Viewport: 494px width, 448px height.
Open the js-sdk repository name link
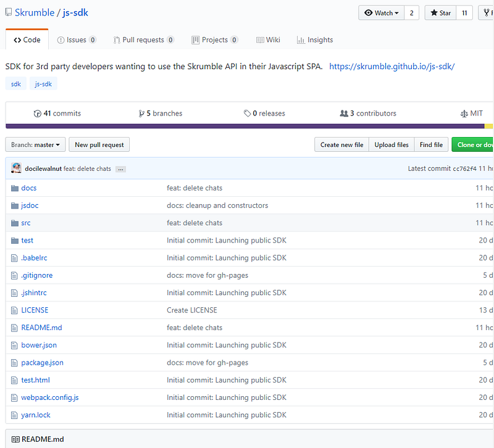75,12
